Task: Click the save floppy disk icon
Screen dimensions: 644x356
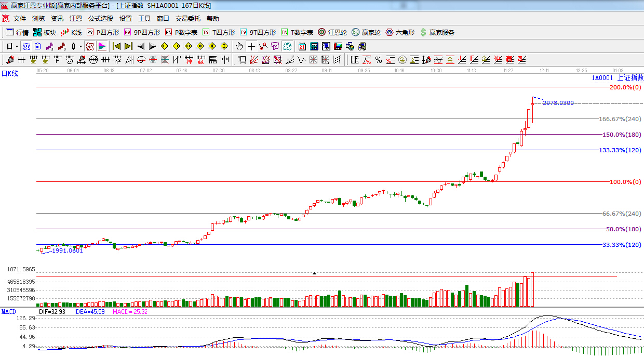Action: (x=338, y=46)
